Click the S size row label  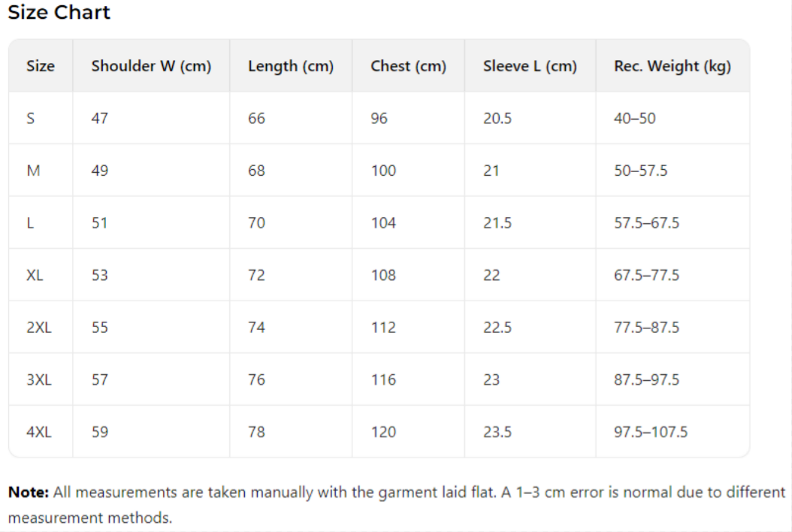pos(31,118)
